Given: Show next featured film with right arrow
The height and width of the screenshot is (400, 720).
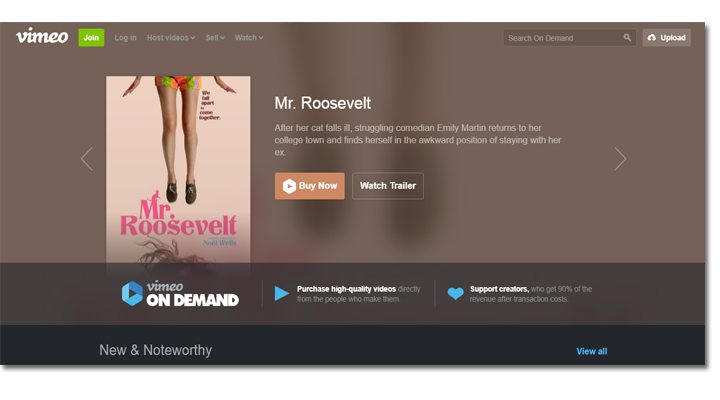Looking at the screenshot, I should pyautogui.click(x=620, y=159).
